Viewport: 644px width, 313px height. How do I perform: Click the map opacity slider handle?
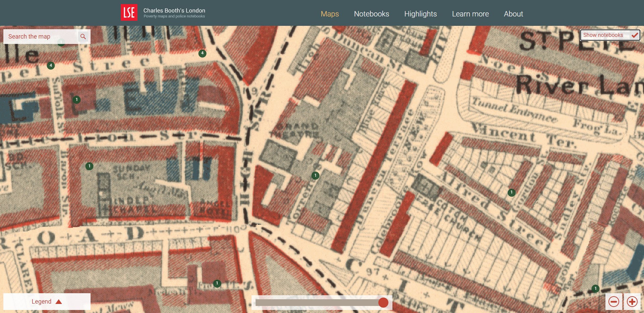383,303
